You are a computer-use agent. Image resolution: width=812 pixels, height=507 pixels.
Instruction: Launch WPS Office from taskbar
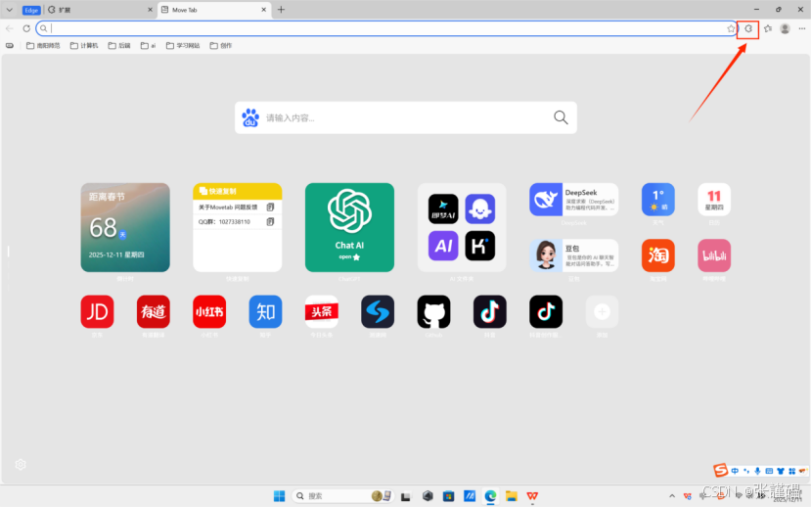click(x=532, y=496)
